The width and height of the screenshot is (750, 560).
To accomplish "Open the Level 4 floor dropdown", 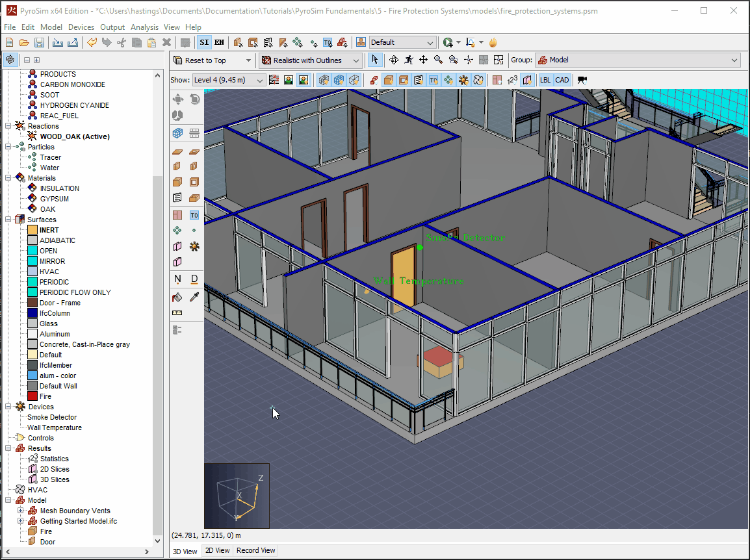I will [228, 80].
